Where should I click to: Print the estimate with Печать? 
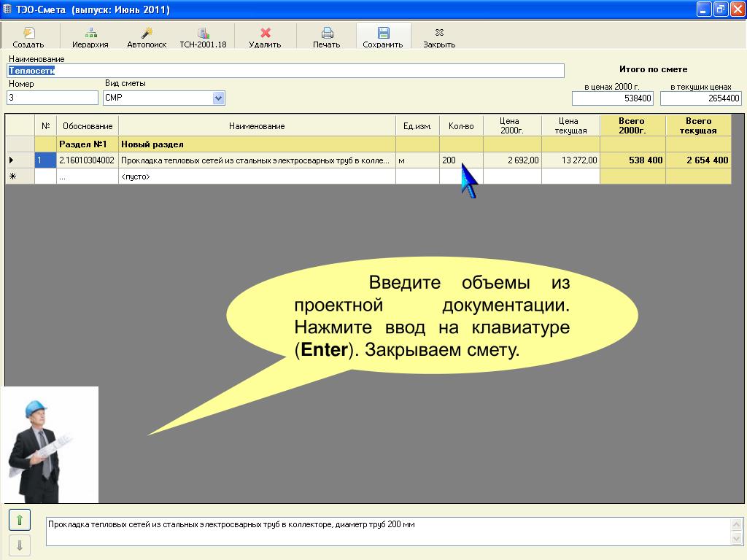tap(327, 33)
